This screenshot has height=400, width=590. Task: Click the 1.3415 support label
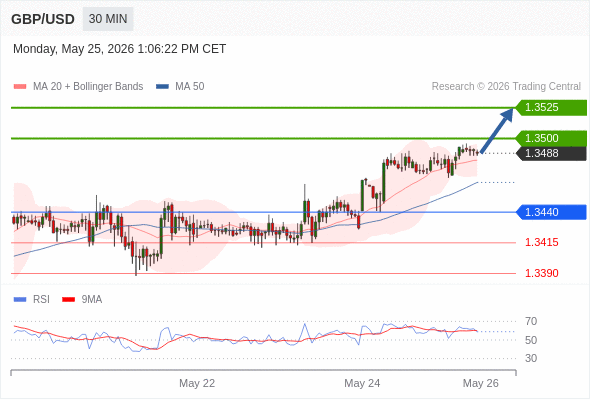point(541,242)
